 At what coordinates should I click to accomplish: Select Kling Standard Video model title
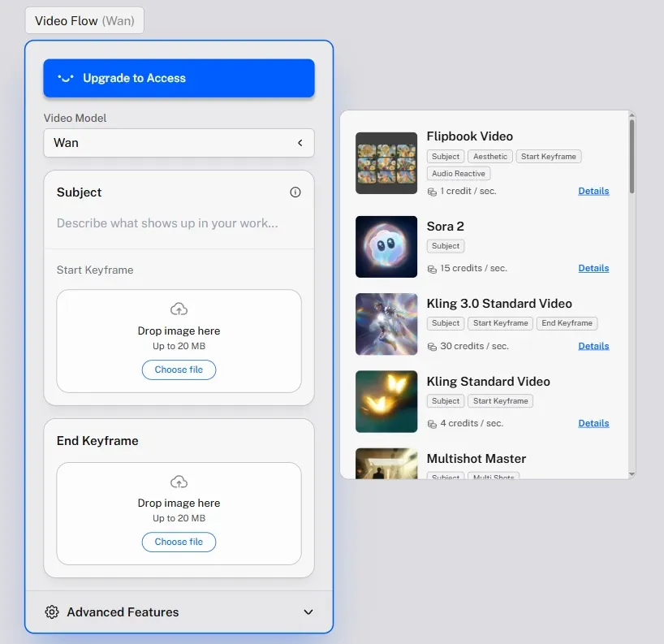coord(489,382)
